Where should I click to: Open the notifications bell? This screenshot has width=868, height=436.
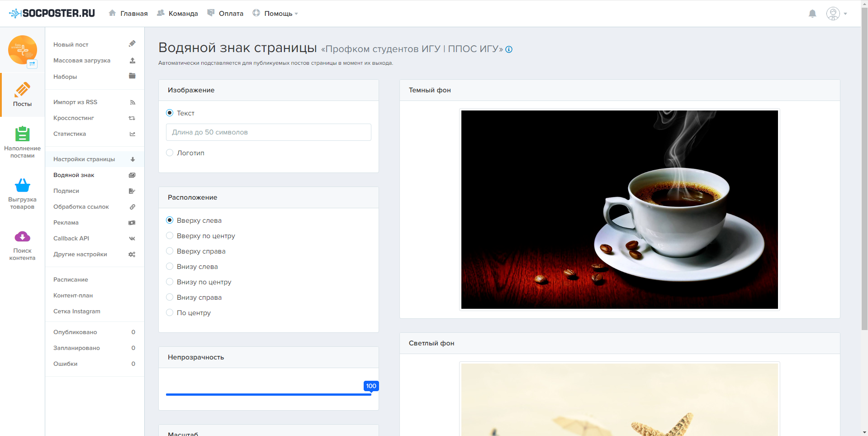(x=812, y=14)
